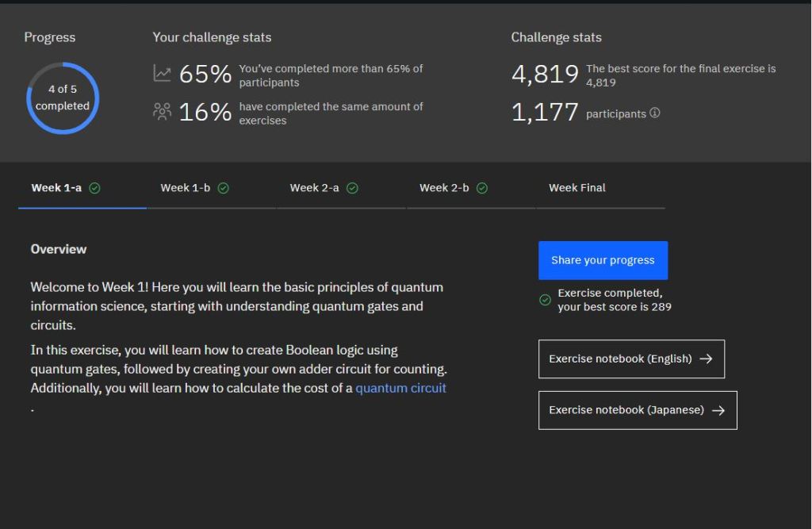Image resolution: width=812 pixels, height=529 pixels.
Task: Click the green checkmark next to Week 2-b
Action: (x=482, y=188)
